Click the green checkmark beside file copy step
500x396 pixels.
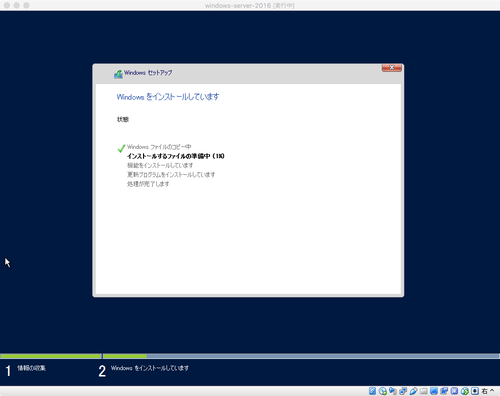click(121, 148)
